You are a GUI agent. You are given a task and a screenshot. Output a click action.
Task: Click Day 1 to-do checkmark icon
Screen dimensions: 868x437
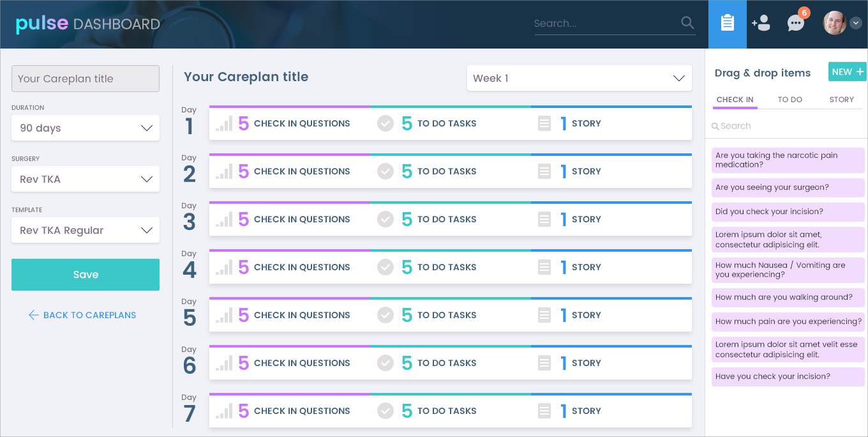pyautogui.click(x=385, y=123)
